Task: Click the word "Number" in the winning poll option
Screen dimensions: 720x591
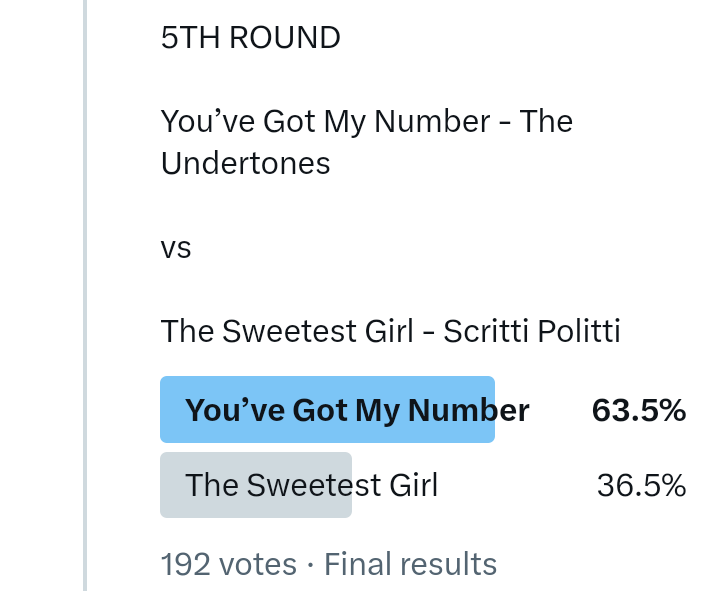Action: [x=468, y=410]
